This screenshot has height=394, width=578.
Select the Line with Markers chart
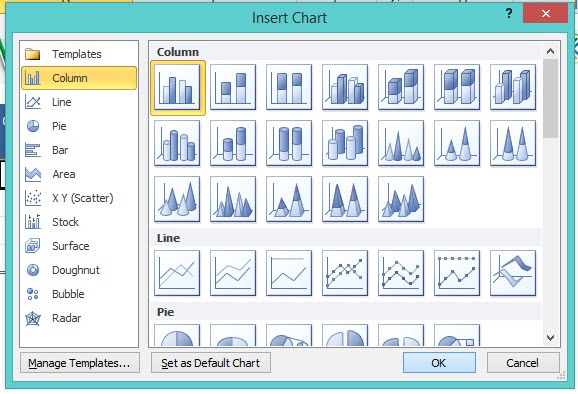[x=345, y=273]
